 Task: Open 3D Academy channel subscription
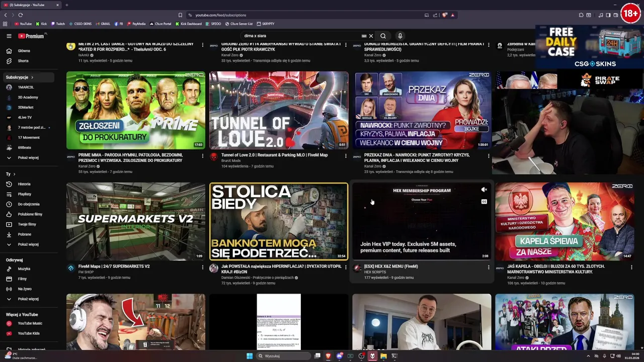(28, 97)
